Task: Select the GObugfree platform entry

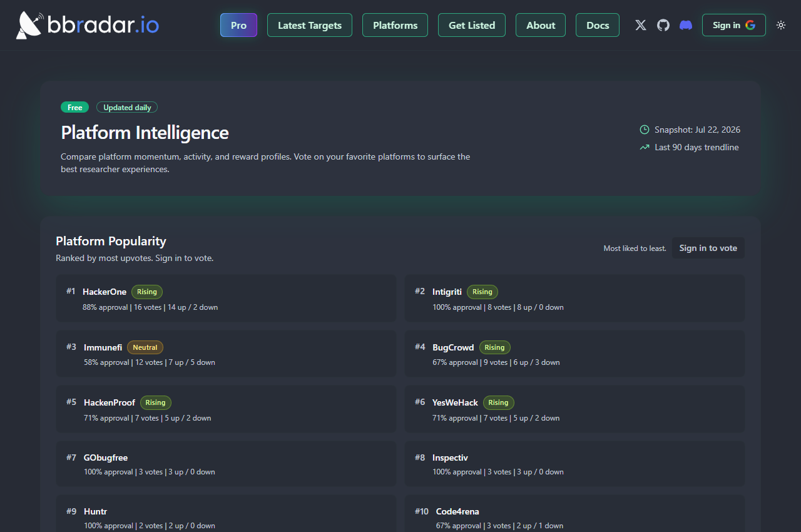Action: click(226, 464)
